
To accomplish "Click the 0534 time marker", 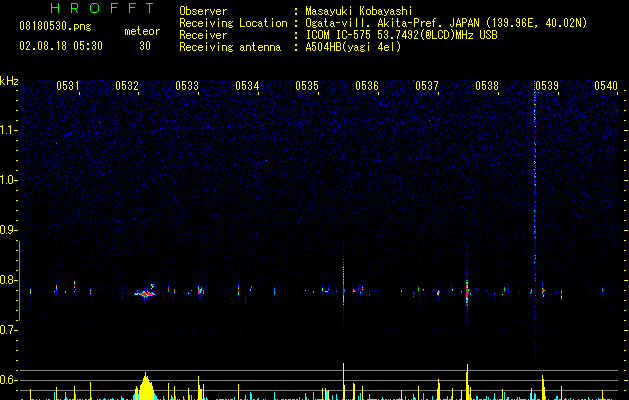I will (x=247, y=85).
